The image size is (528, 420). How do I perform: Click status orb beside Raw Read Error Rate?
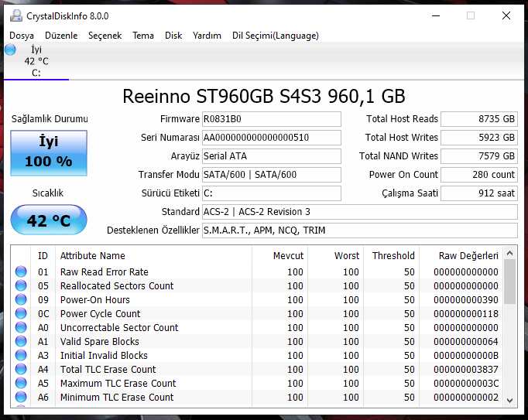click(21, 272)
